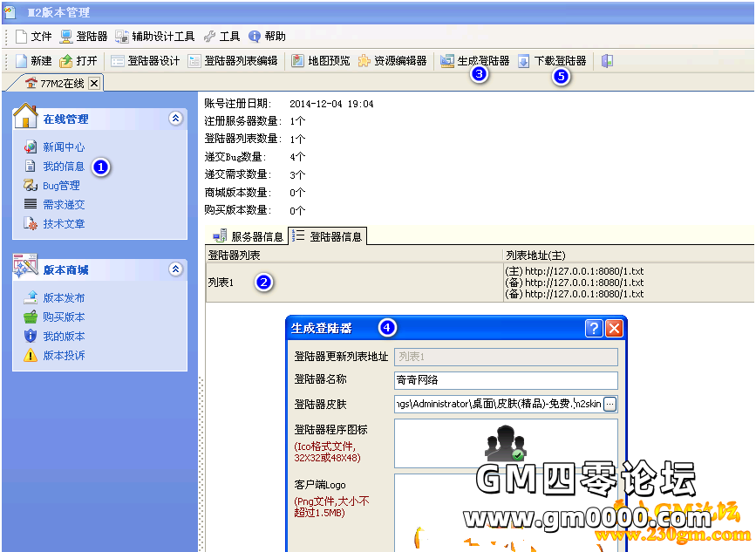The height and width of the screenshot is (552, 756).
Task: Browse for skin file with ellipsis button
Action: pos(610,404)
